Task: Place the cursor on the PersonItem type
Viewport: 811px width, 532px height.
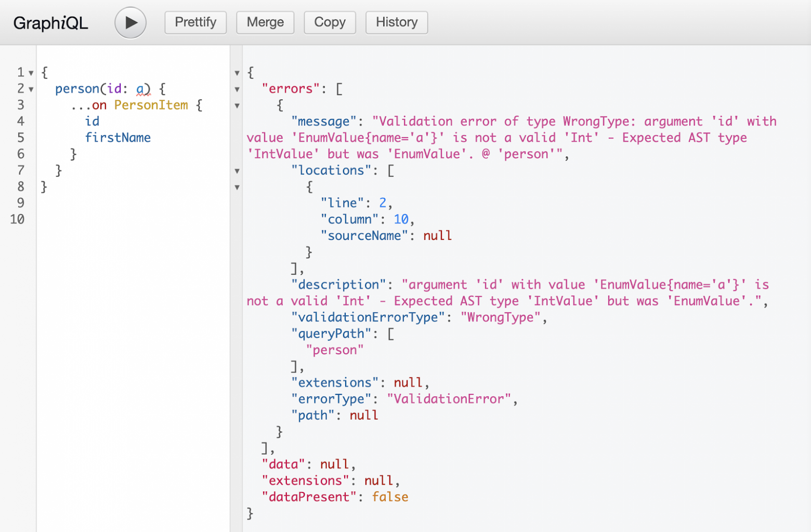Action: coord(151,105)
